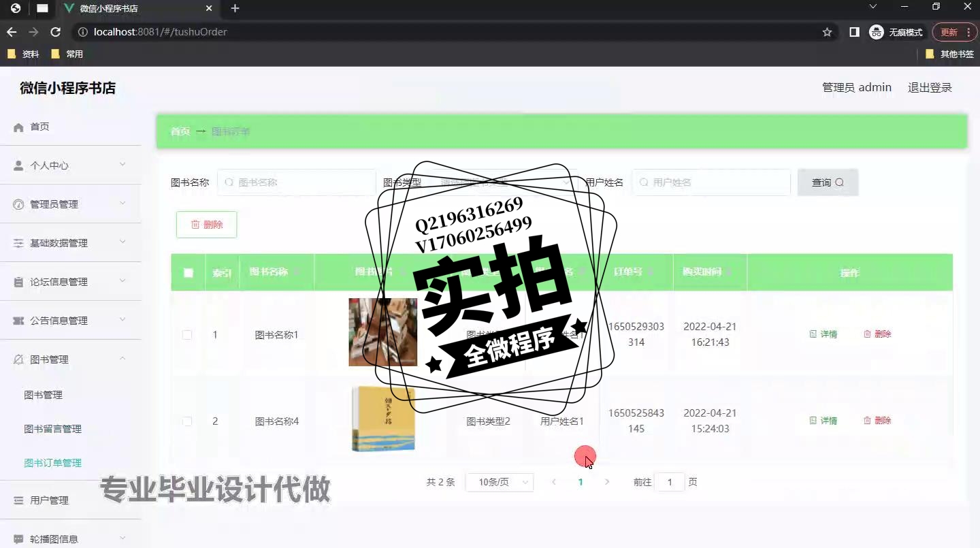
Task: Click the 管理员 admin user label
Action: (857, 88)
